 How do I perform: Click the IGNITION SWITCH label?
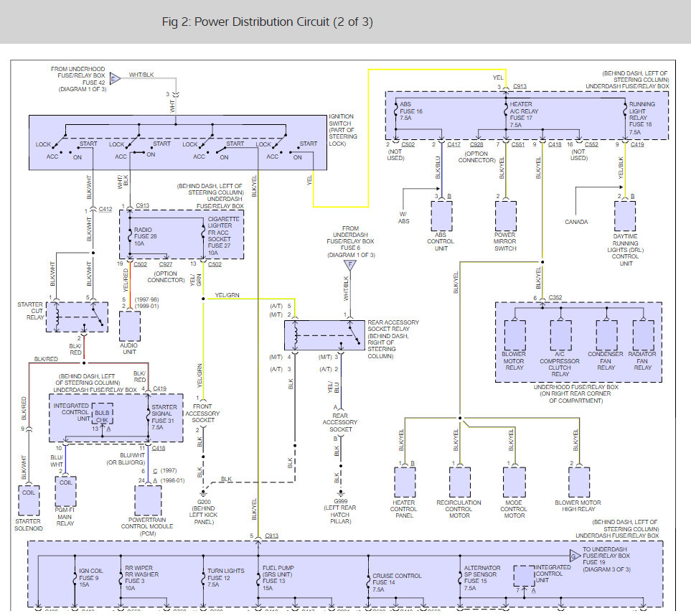(x=343, y=130)
